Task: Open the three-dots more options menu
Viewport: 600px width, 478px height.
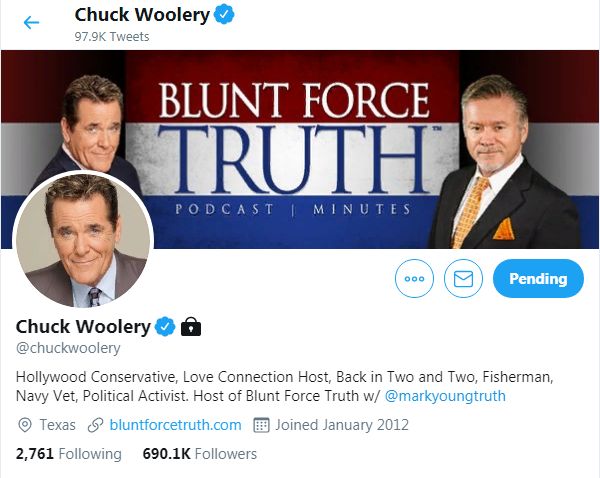Action: point(414,278)
